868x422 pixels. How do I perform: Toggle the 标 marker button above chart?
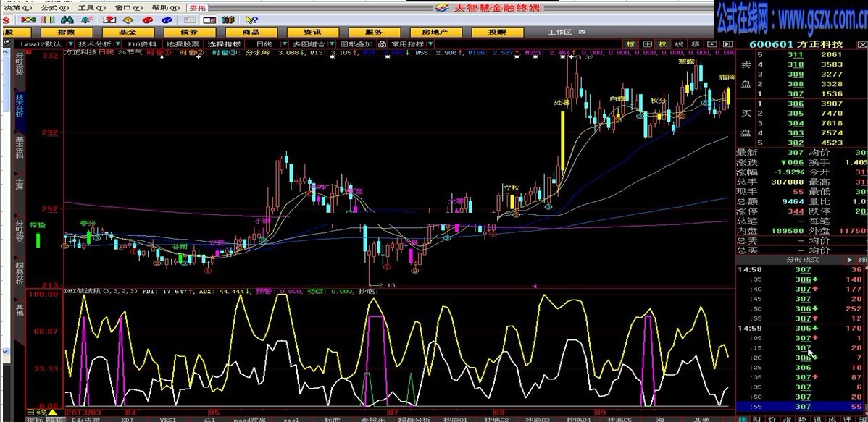pos(630,44)
